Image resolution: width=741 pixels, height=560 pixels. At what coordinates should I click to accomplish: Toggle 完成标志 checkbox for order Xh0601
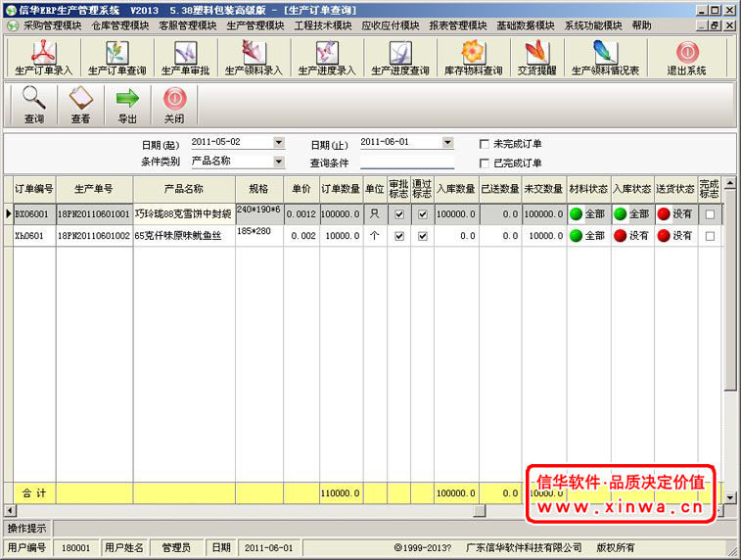click(710, 236)
